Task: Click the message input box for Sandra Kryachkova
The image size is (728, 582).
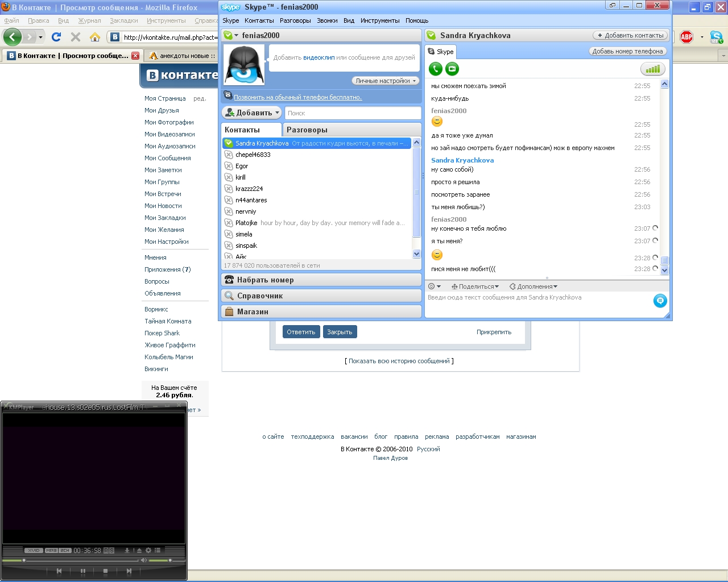Action: [538, 304]
